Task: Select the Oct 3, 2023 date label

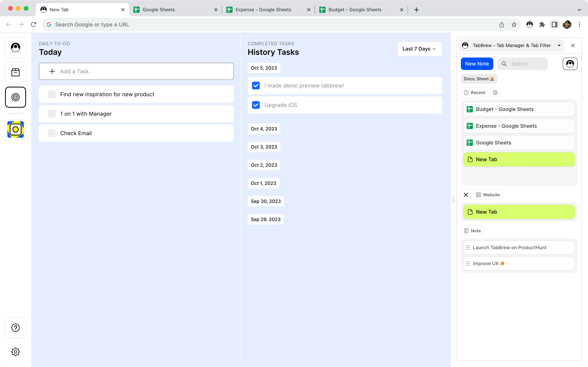Action: (264, 147)
